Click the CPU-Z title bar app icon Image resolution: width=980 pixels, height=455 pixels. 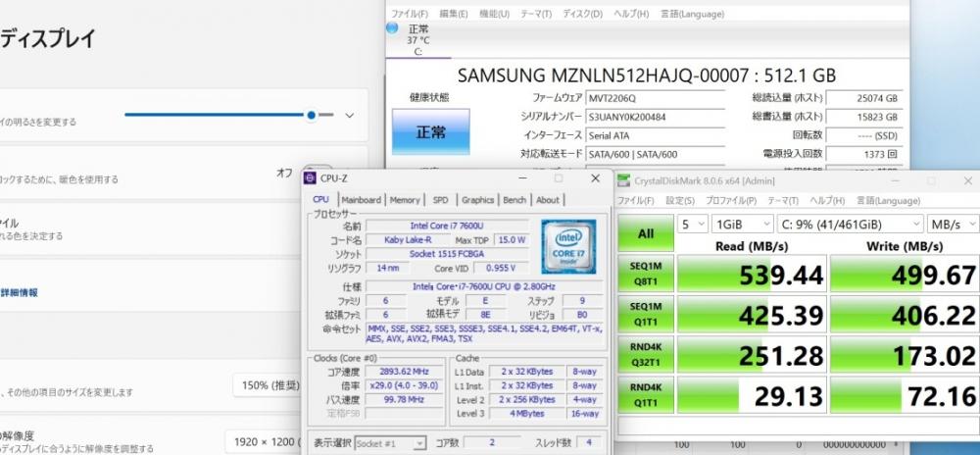click(310, 178)
